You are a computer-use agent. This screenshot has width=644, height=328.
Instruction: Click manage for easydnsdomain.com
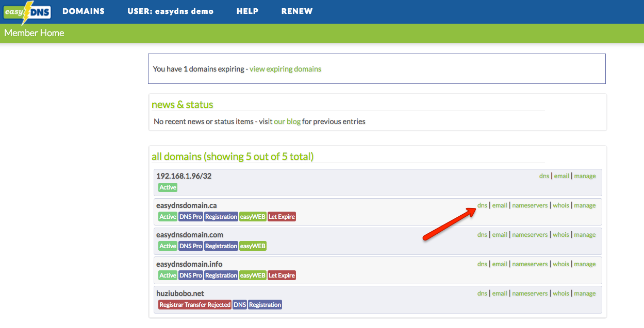point(585,235)
